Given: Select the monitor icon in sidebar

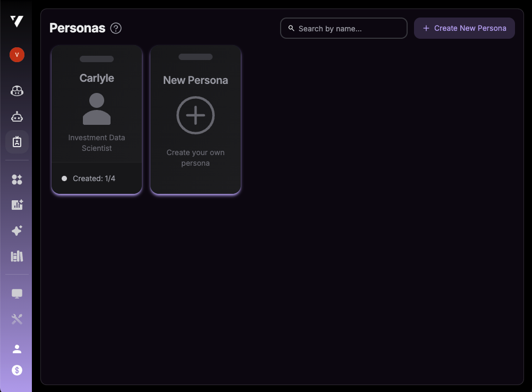Looking at the screenshot, I should (16, 293).
